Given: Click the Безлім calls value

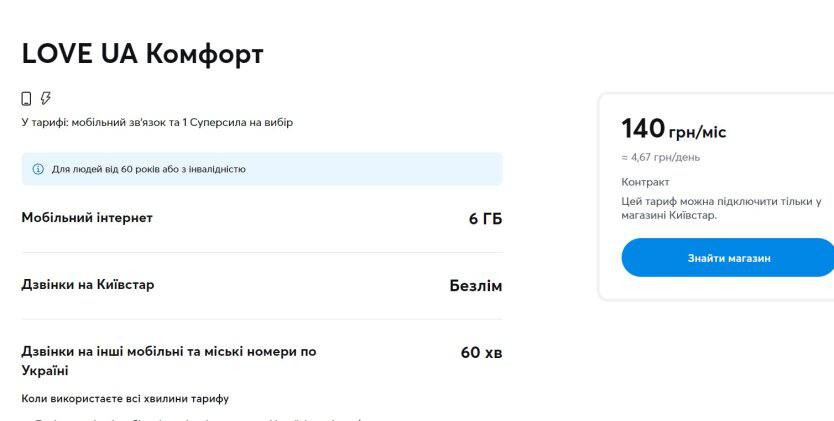Looking at the screenshot, I should click(476, 286).
